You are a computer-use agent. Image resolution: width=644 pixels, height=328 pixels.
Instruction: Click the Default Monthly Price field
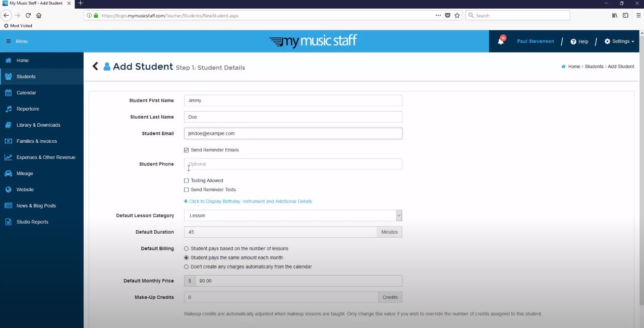[299, 281]
